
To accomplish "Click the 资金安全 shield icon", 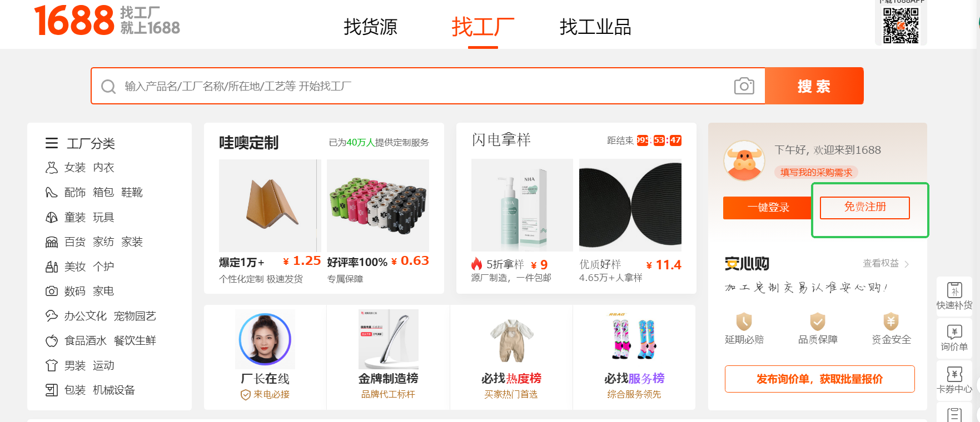I will [x=891, y=321].
